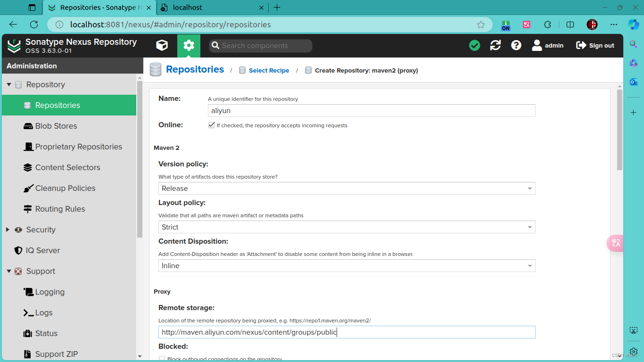Go back to Select Recipe breadcrumb
This screenshot has width=644, height=362.
click(269, 70)
